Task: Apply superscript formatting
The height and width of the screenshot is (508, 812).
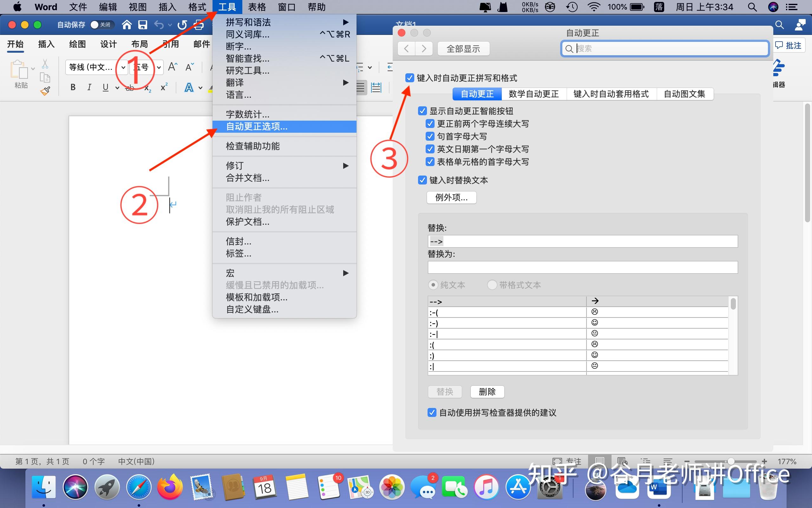Action: (x=164, y=87)
